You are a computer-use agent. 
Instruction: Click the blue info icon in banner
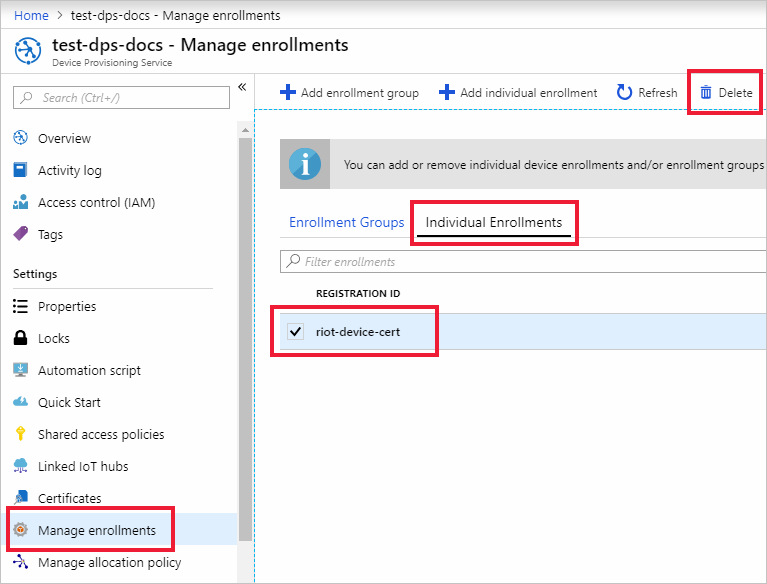coord(305,164)
